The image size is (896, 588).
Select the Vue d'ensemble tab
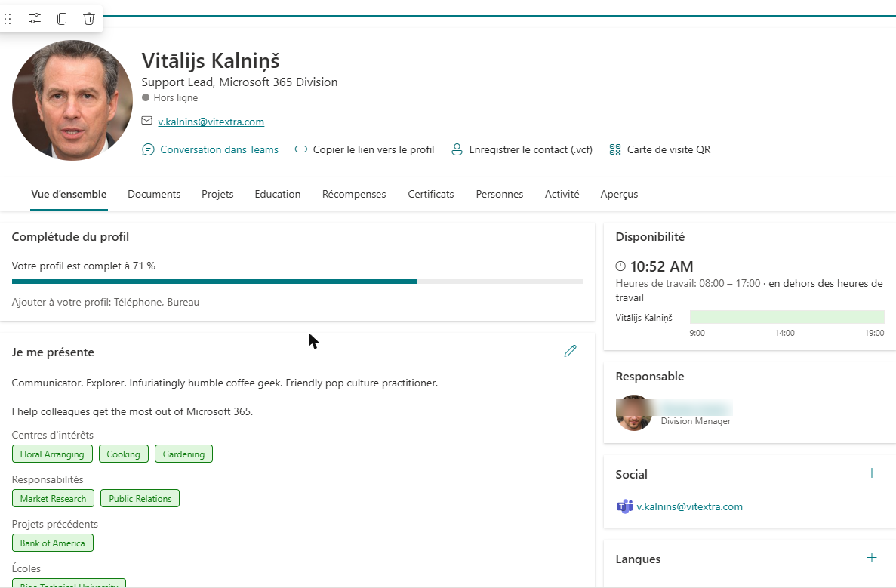(69, 194)
